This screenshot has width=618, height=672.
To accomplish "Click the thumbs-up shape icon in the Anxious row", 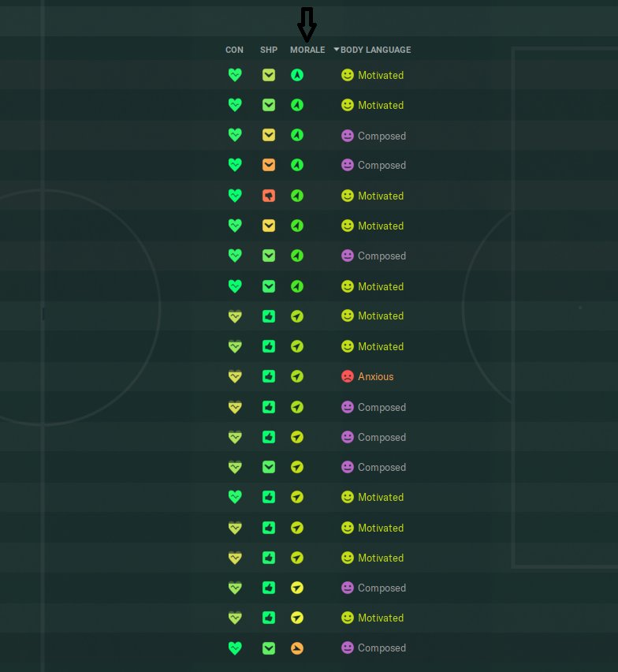I will tap(269, 377).
